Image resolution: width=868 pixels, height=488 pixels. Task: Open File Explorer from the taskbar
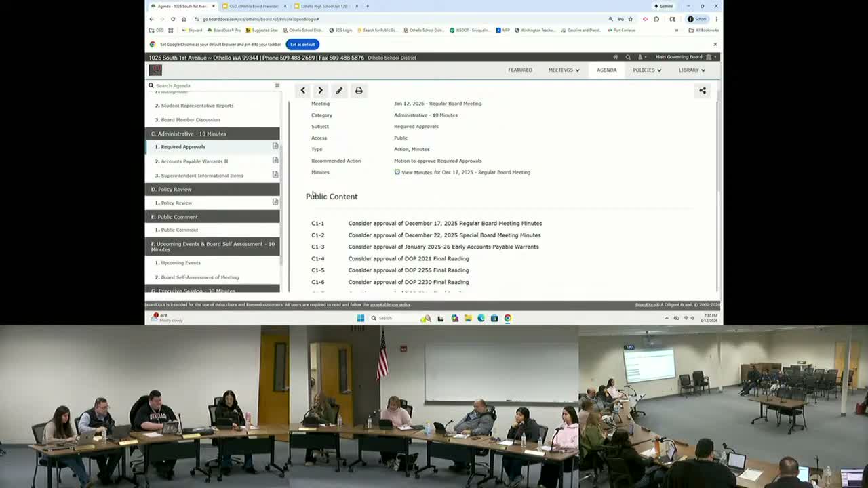(x=468, y=318)
